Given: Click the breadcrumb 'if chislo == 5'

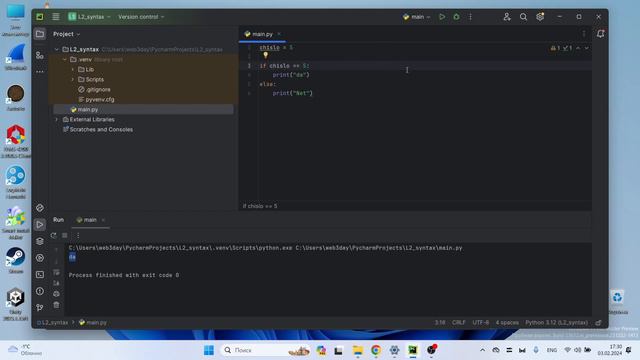Looking at the screenshot, I should (260, 206).
